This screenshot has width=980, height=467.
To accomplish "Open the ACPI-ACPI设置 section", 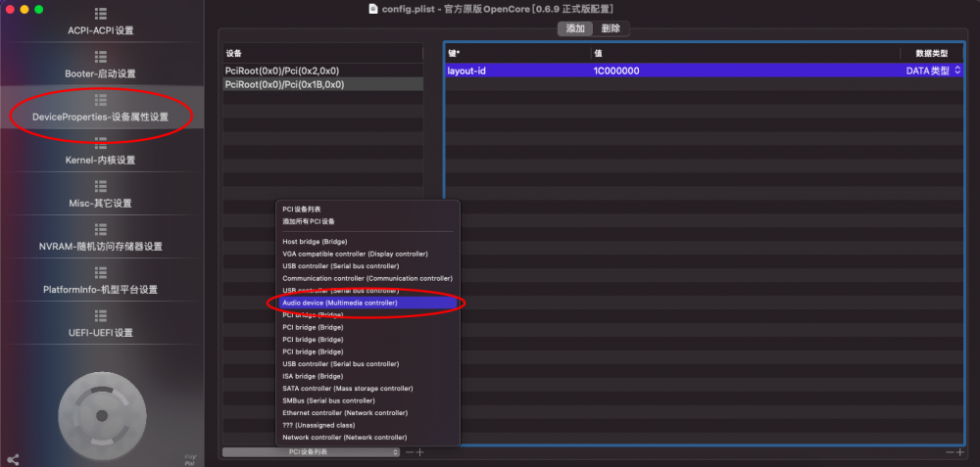I will point(101,22).
